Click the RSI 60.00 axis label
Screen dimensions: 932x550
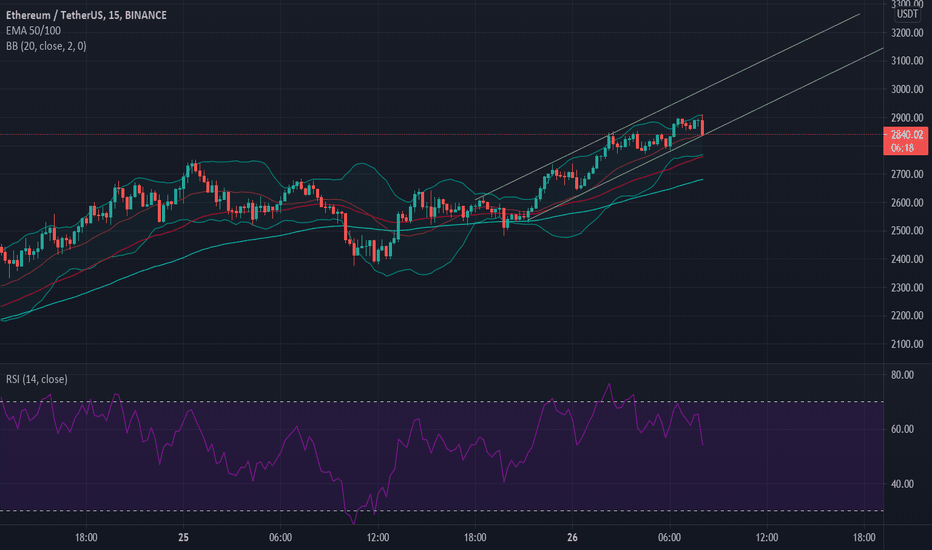pyautogui.click(x=902, y=429)
